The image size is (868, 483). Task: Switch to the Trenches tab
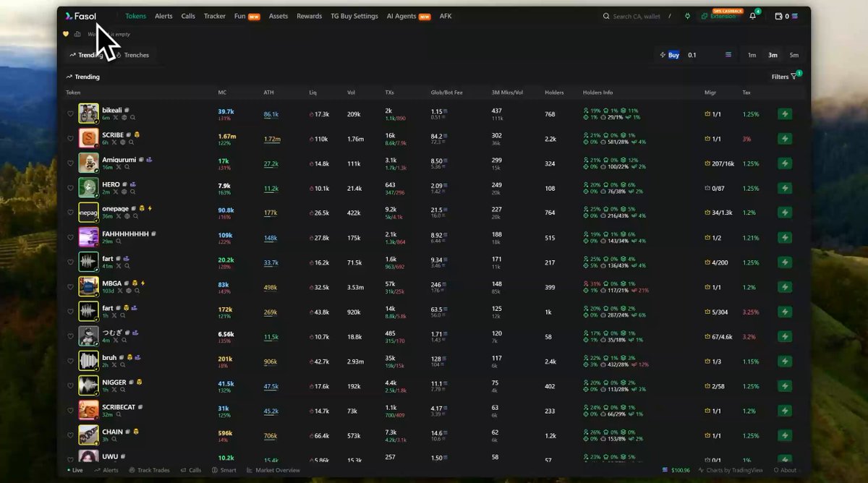[x=133, y=55]
